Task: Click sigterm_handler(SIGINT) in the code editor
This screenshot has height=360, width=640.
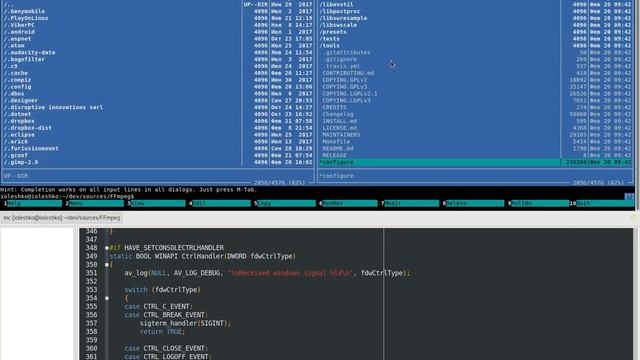Action: tap(183, 323)
